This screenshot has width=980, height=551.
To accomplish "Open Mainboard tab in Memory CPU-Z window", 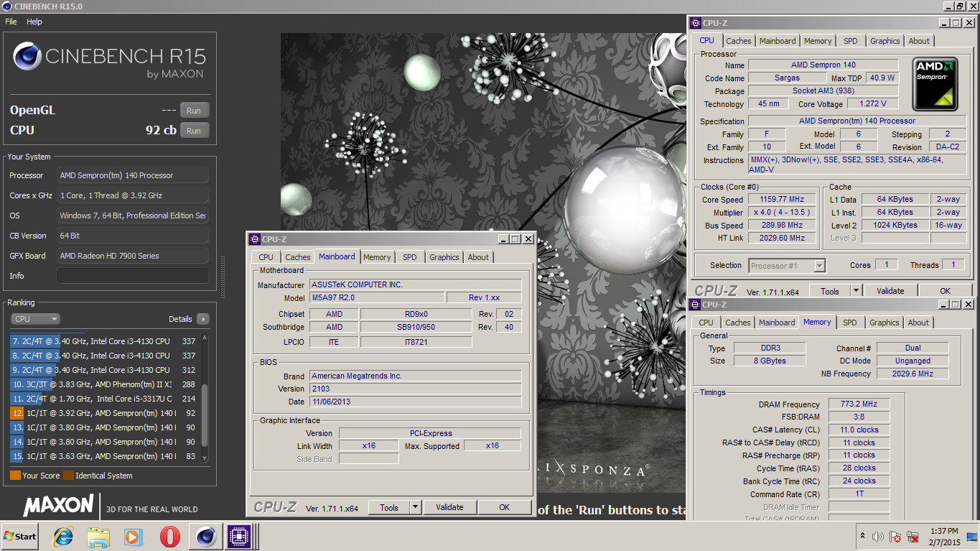I will click(777, 323).
